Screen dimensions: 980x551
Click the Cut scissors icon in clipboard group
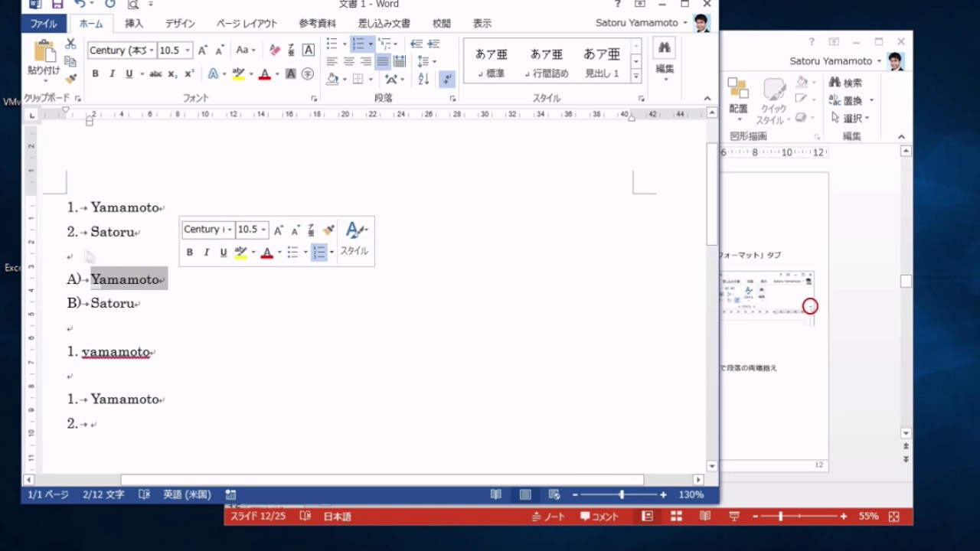(x=70, y=44)
